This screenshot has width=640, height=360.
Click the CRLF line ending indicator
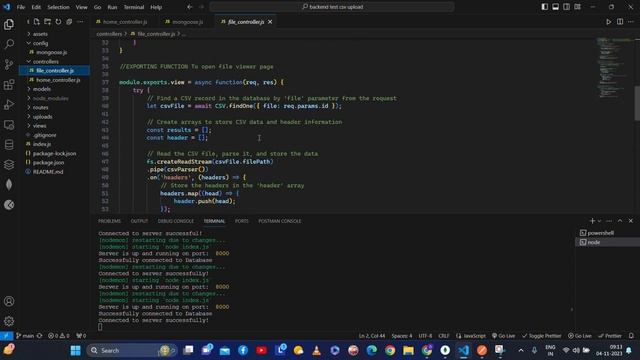point(444,336)
